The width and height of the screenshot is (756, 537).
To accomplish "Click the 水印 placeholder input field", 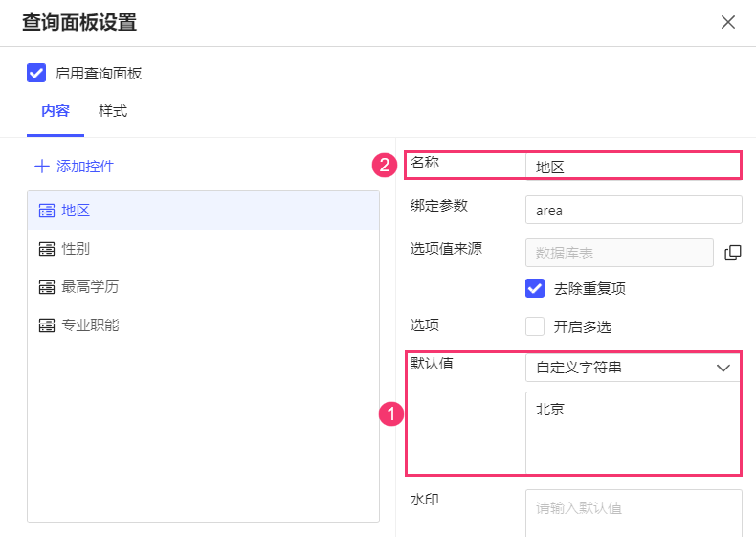I will point(633,508).
